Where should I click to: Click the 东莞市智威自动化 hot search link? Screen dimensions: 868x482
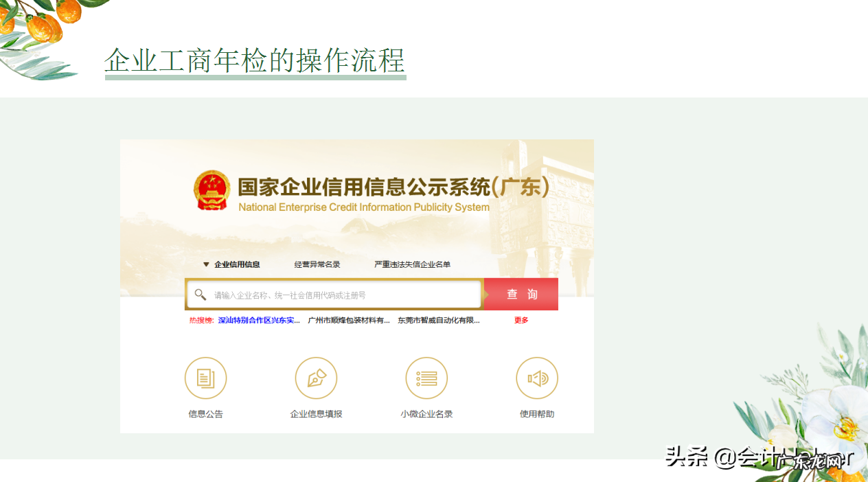click(x=437, y=319)
